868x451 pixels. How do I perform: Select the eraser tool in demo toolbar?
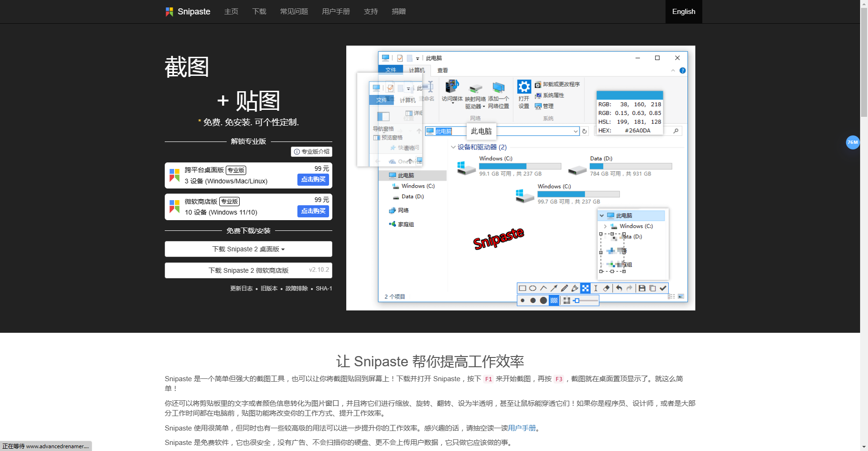coord(606,289)
